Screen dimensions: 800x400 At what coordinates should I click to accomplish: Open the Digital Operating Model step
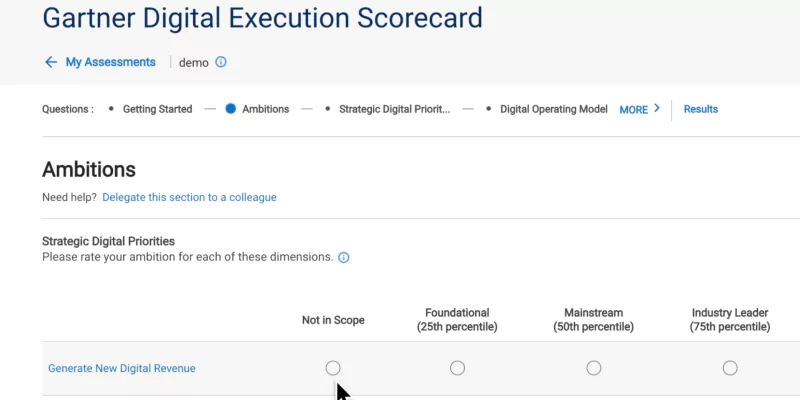point(553,109)
